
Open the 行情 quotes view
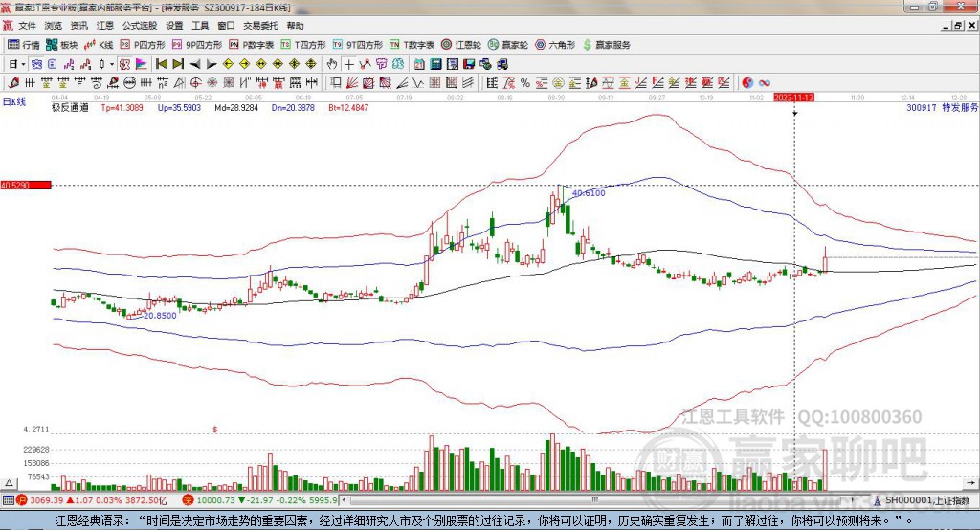coord(24,45)
